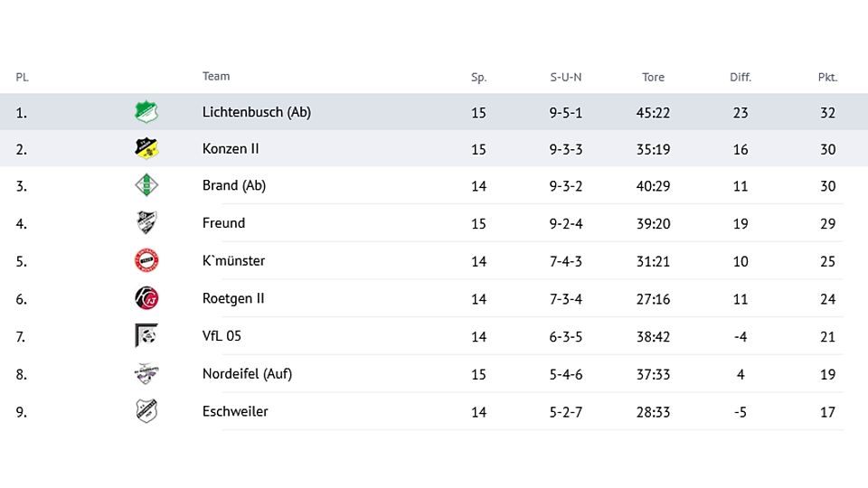Select the S-U-N column header
The image size is (868, 488).
point(566,78)
